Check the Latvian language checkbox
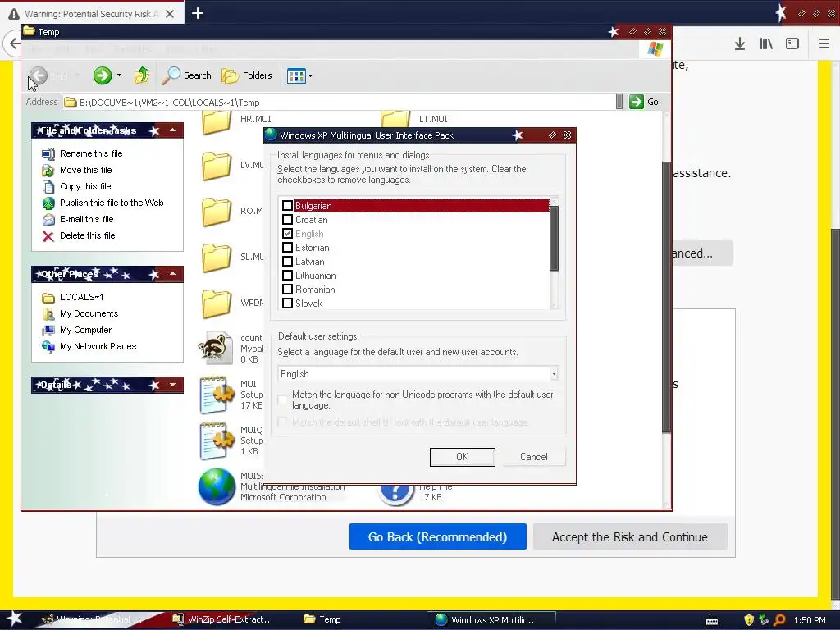The width and height of the screenshot is (840, 630). pyautogui.click(x=287, y=262)
